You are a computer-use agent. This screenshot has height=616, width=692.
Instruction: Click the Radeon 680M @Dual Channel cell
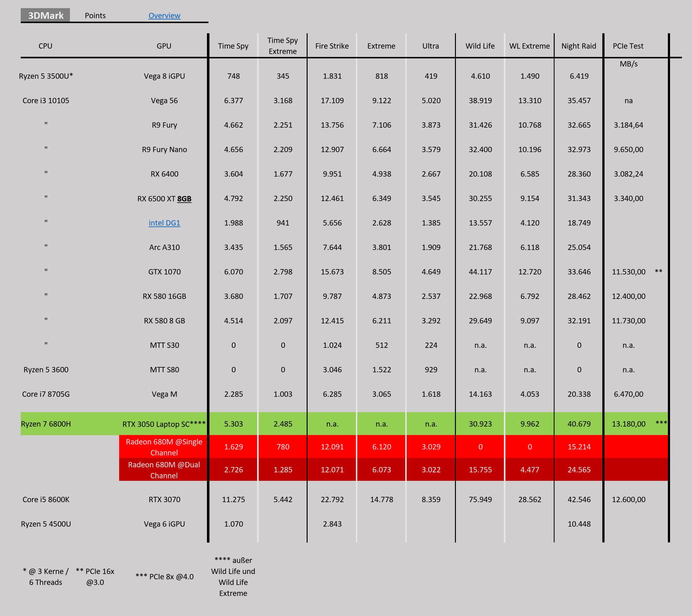coord(164,470)
